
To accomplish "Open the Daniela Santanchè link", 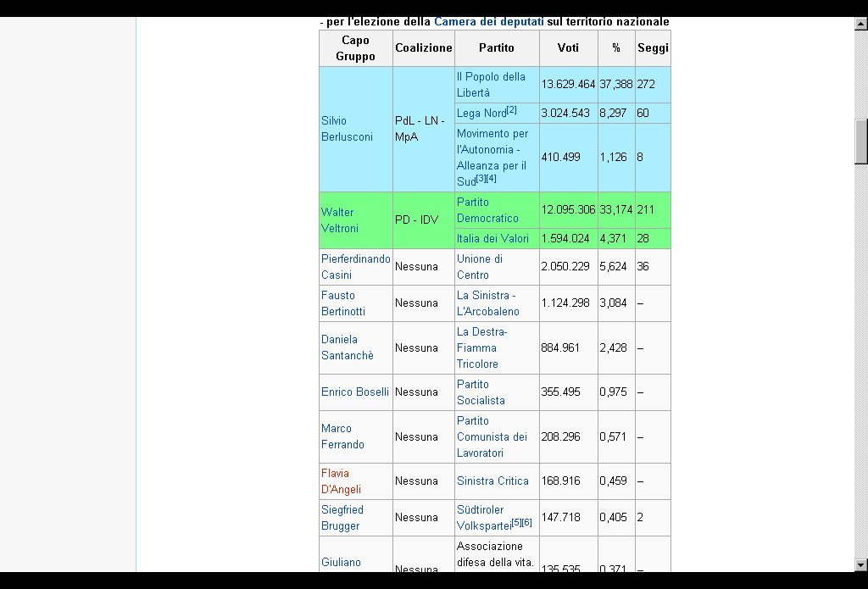I will coord(347,347).
